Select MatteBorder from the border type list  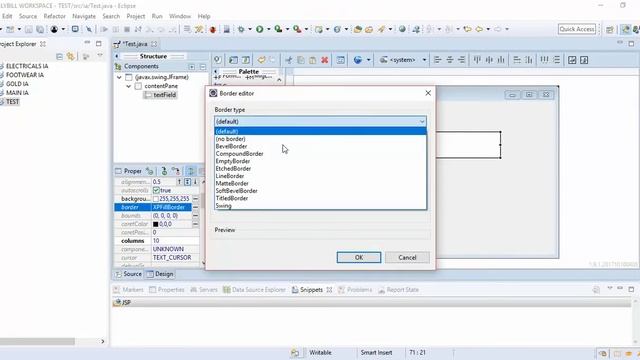click(x=320, y=183)
